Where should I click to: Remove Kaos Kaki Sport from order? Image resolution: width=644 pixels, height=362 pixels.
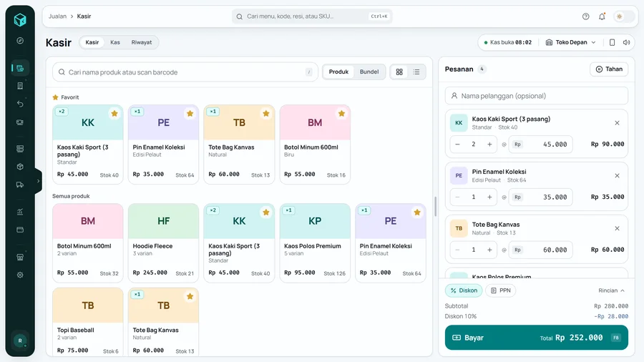tap(617, 123)
